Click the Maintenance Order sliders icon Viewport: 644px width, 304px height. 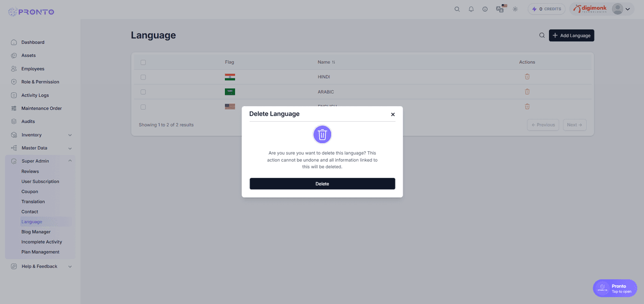click(14, 108)
